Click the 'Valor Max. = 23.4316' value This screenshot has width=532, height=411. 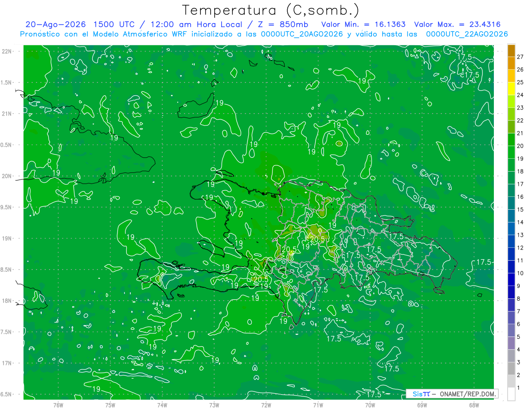tap(457, 24)
